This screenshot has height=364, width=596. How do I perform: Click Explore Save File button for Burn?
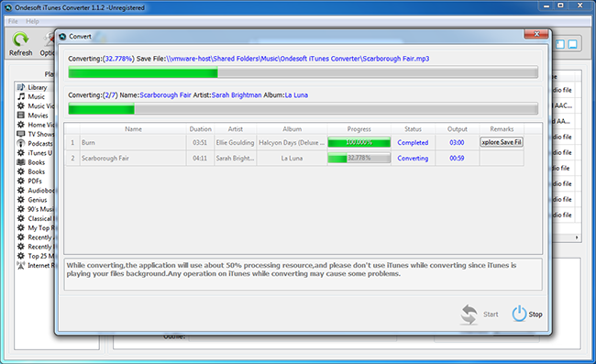(502, 142)
